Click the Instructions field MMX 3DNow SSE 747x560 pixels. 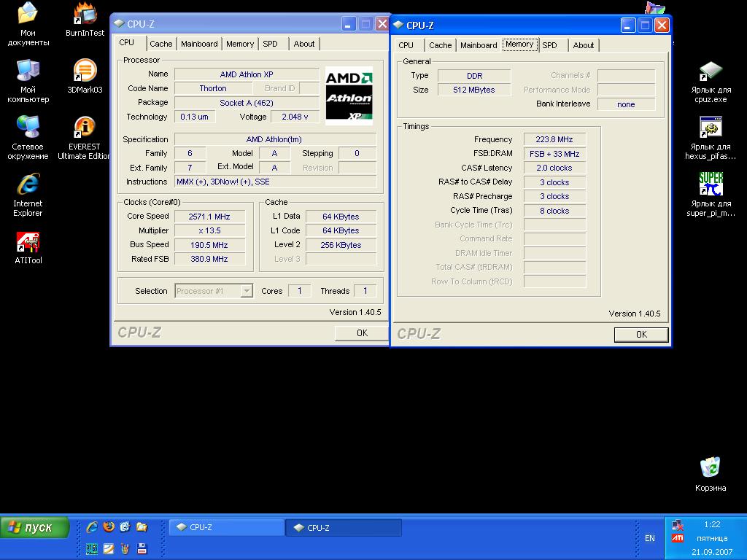[x=275, y=182]
